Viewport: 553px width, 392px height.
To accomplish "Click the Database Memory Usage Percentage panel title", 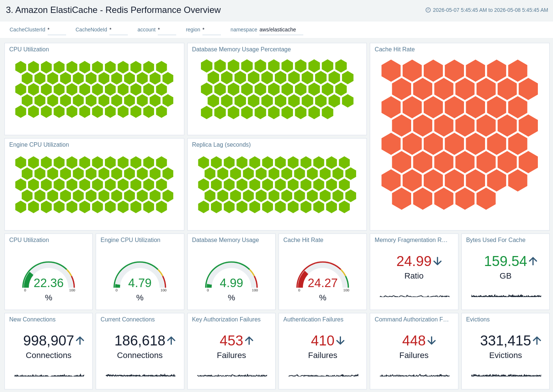I will point(241,49).
